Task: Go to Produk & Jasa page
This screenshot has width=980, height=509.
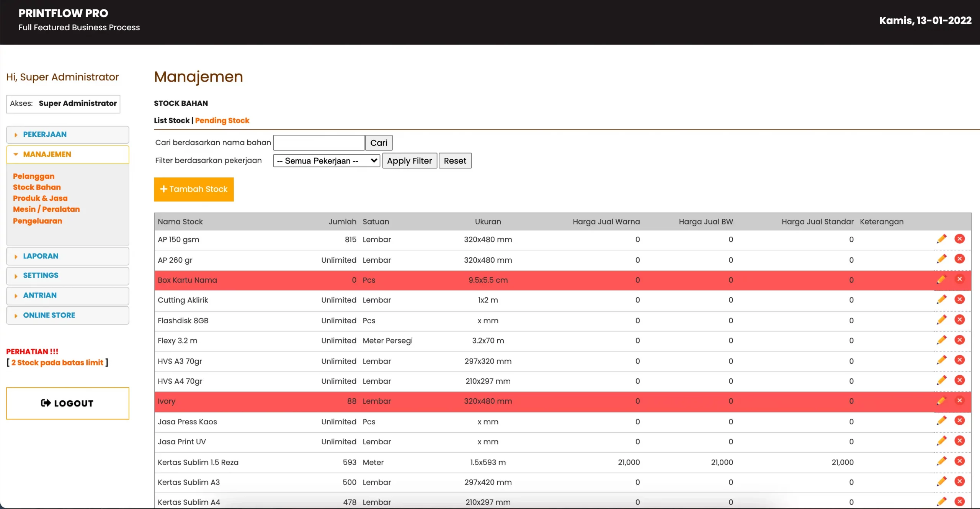Action: click(40, 198)
